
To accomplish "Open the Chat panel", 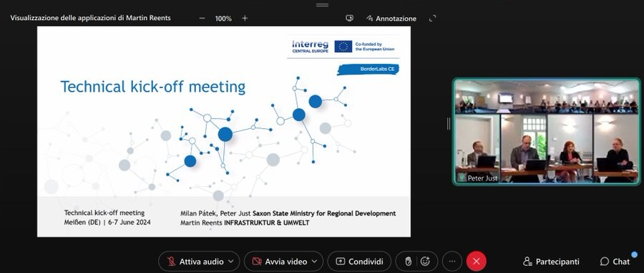I will [x=615, y=262].
